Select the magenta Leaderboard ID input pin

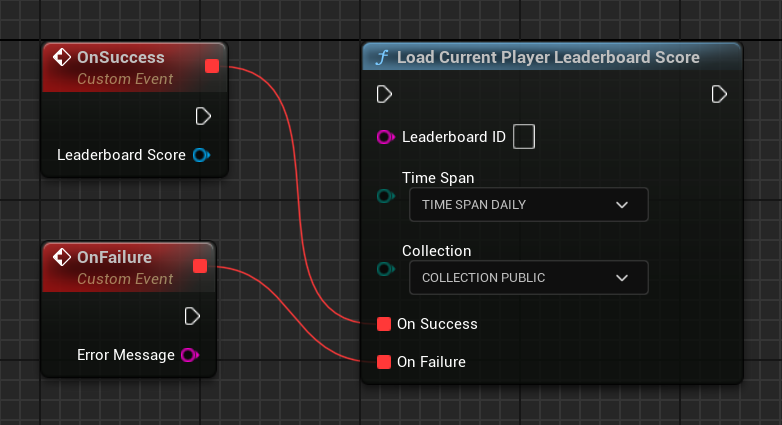(x=384, y=136)
